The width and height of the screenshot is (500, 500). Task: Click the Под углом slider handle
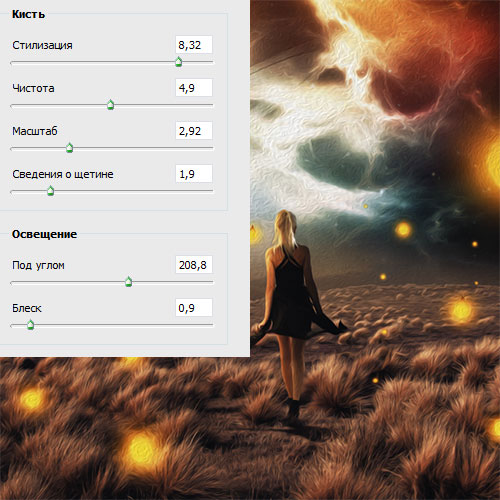coord(128,282)
